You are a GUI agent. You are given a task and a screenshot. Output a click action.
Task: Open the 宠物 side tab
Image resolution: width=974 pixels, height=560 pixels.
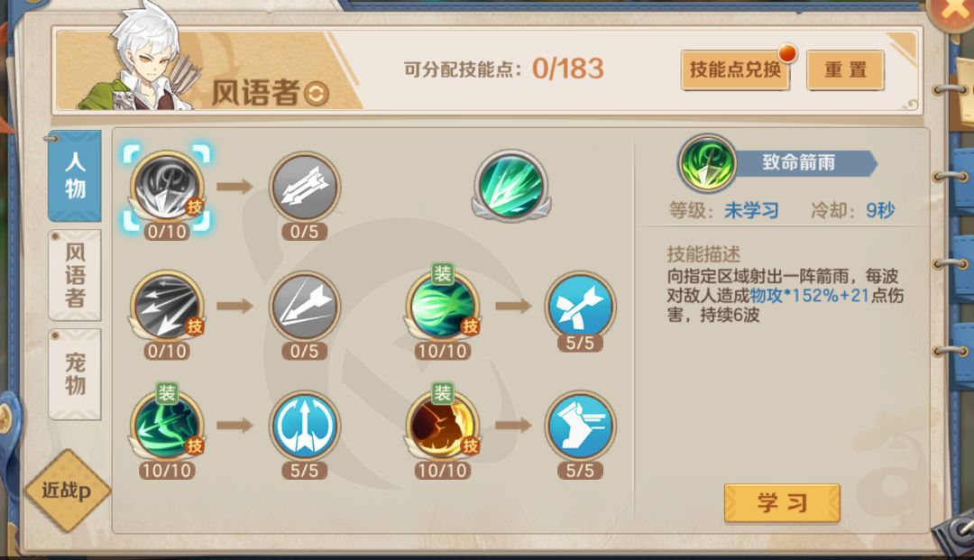[x=75, y=373]
